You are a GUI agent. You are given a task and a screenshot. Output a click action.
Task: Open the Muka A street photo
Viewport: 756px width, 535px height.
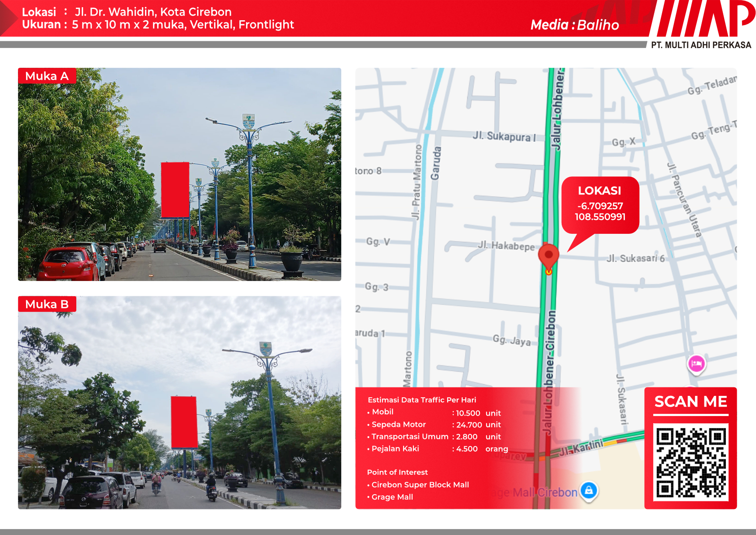point(180,174)
